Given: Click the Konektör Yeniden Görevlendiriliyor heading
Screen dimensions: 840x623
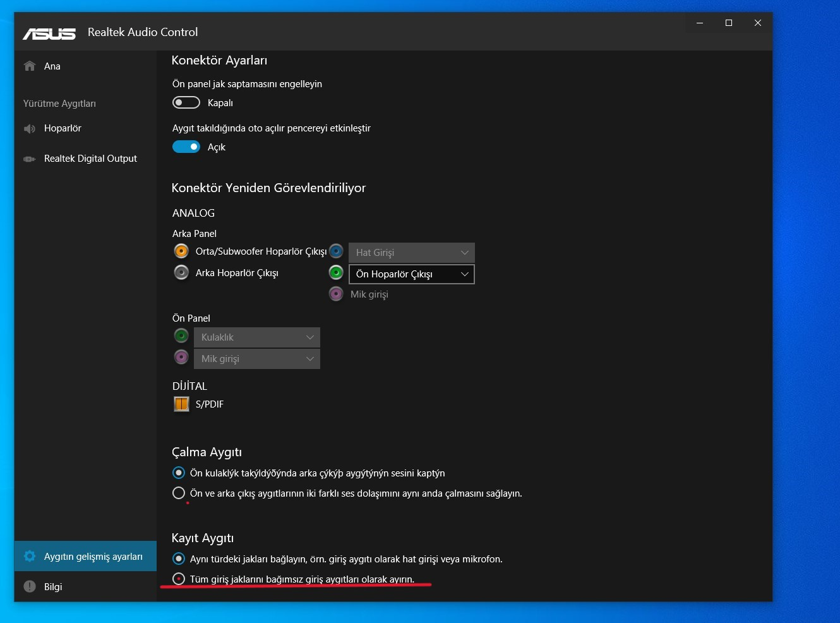Looking at the screenshot, I should pos(268,188).
